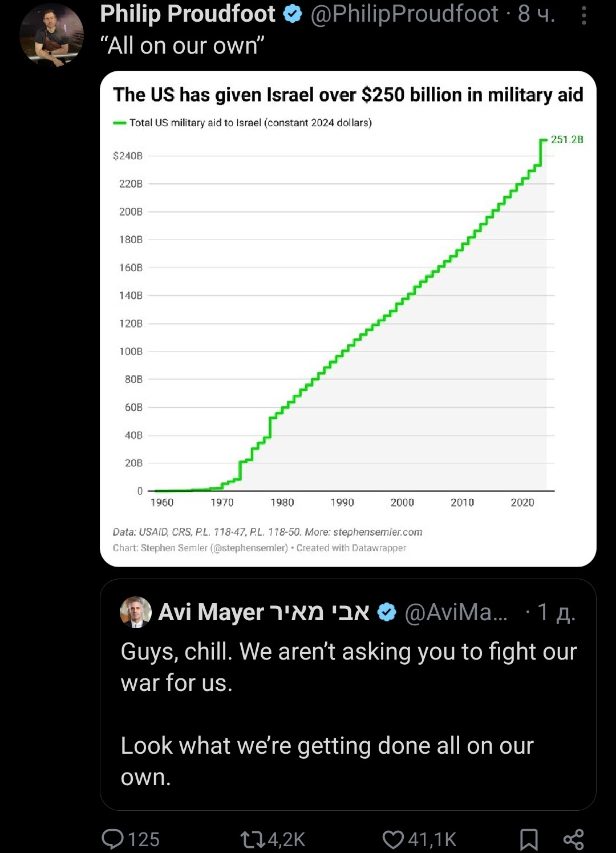Screen dimensions: 616x853
Task: Click the 125 replies count
Action: tap(144, 839)
